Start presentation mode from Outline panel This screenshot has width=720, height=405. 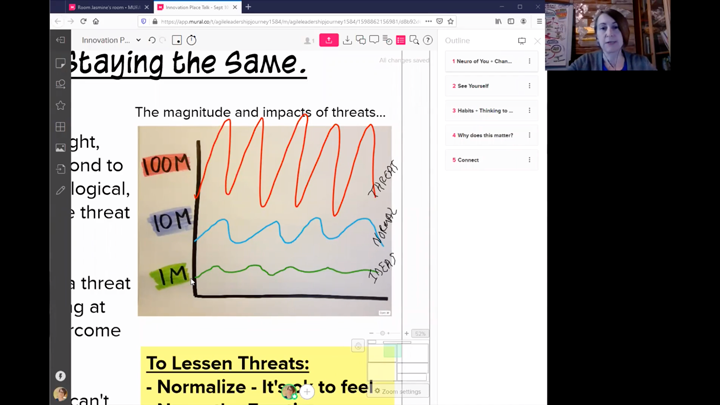tap(522, 41)
